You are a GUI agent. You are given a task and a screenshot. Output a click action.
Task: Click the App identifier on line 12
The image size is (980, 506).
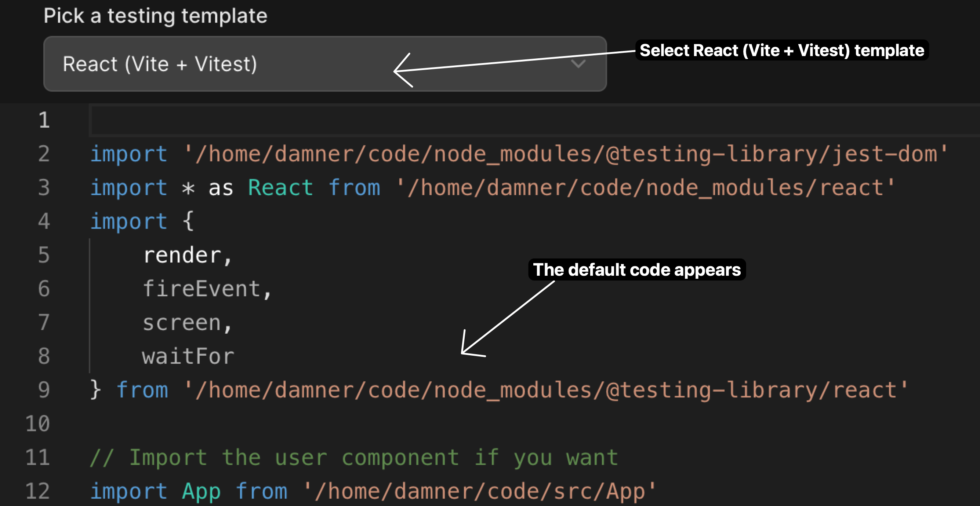(201, 491)
